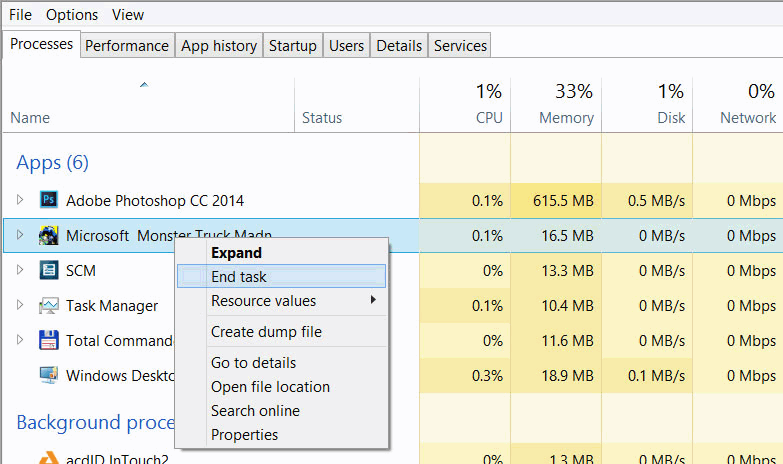Choose End task from context menu

point(239,277)
